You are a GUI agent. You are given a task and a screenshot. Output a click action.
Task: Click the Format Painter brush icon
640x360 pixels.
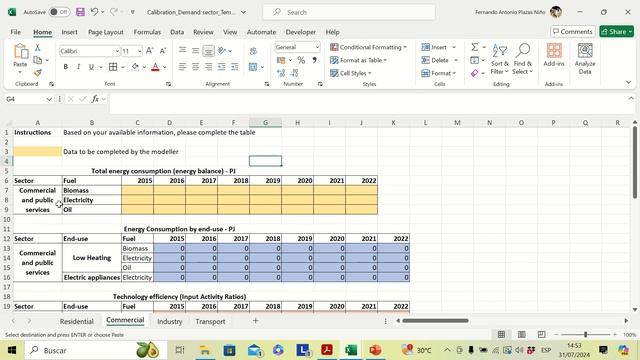point(38,73)
